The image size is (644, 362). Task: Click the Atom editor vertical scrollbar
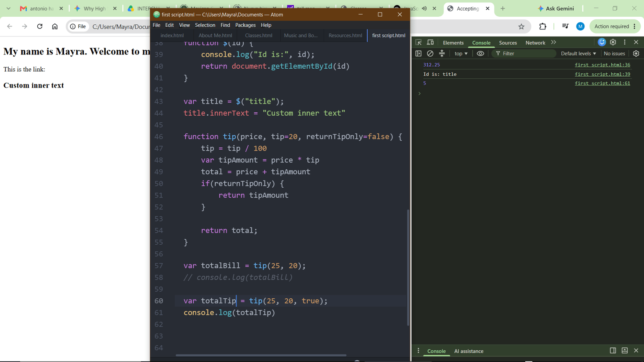(408, 267)
